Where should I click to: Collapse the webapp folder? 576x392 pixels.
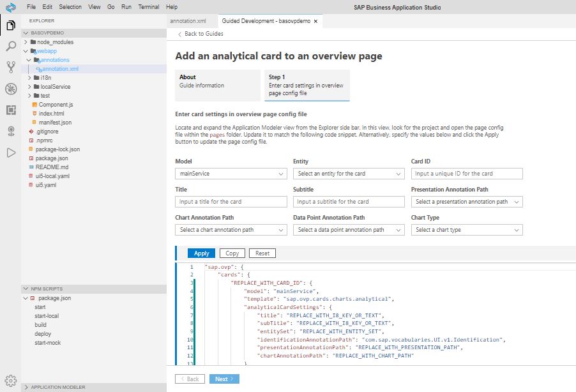(x=26, y=51)
